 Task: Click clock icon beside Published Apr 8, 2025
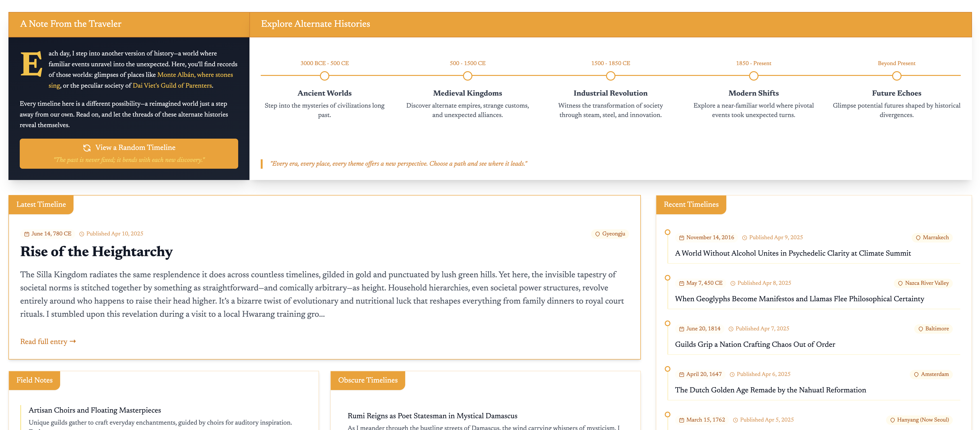(733, 284)
